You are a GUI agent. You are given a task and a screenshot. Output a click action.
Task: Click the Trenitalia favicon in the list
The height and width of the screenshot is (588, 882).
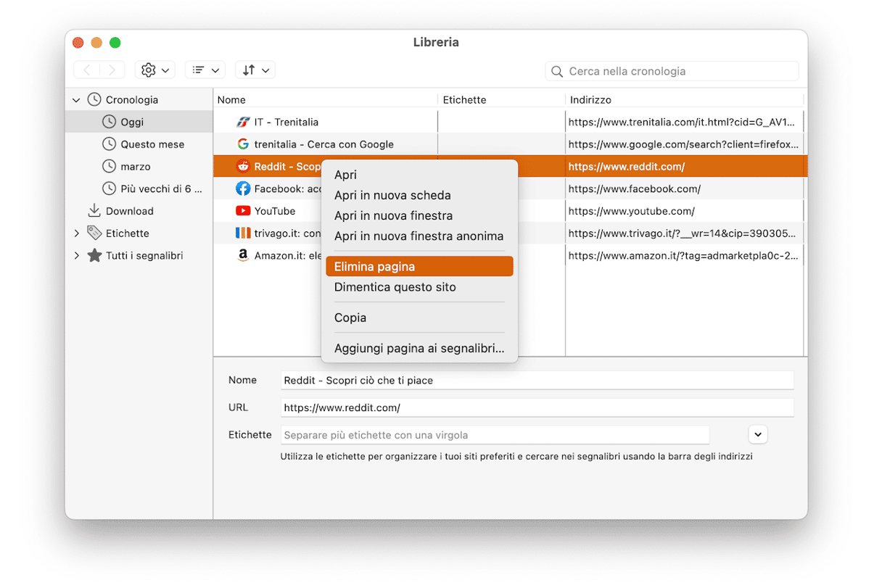click(243, 122)
